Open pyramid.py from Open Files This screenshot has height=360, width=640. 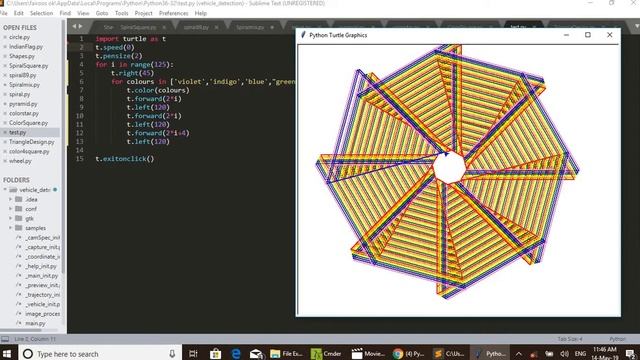(23, 104)
